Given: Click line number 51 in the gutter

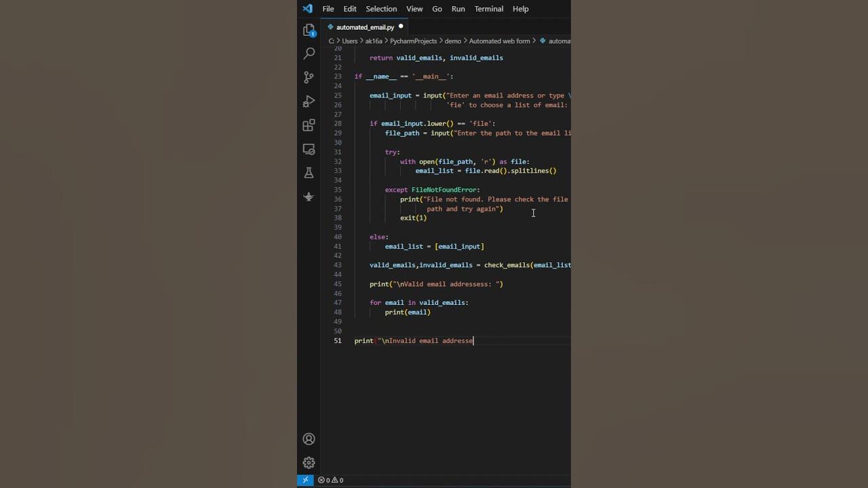Looking at the screenshot, I should pyautogui.click(x=337, y=341).
